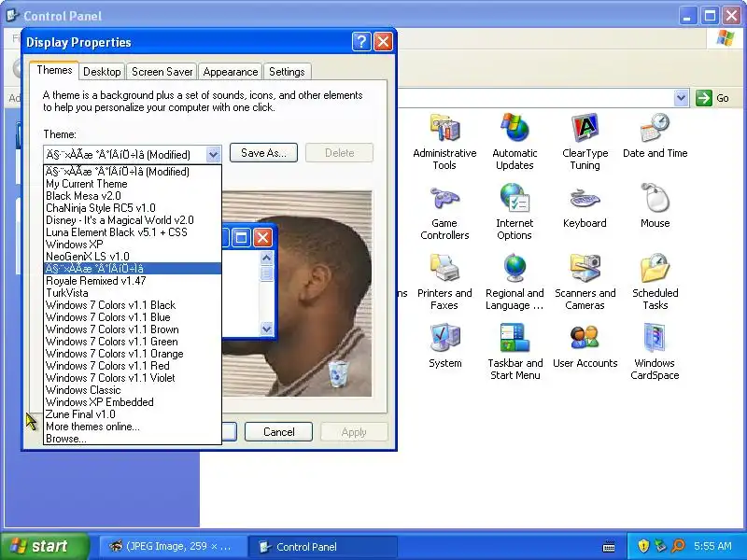Select Disney It's a Magical World theme
Screen dimensions: 747x560
[x=133, y=220]
